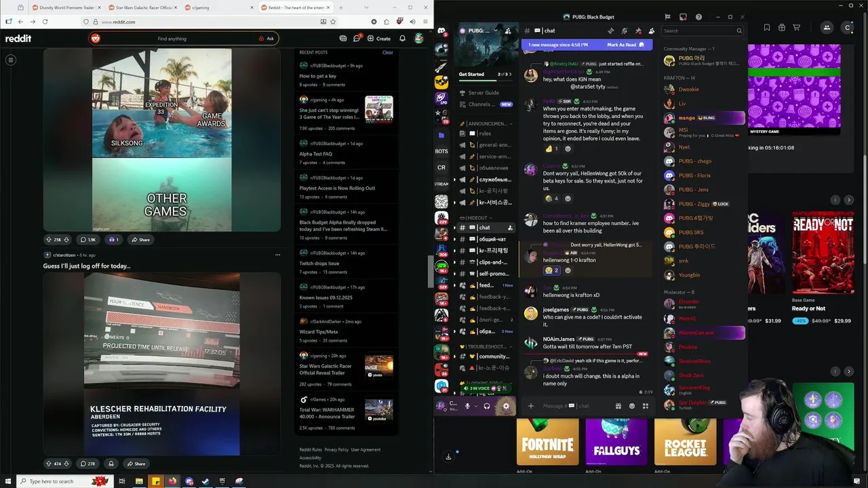
Task: Downvote the Silksong meme post
Action: (66, 239)
